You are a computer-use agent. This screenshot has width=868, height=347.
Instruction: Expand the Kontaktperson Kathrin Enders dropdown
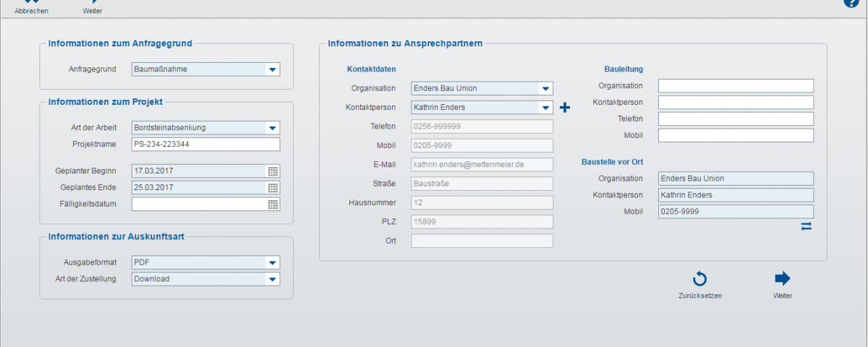[545, 108]
